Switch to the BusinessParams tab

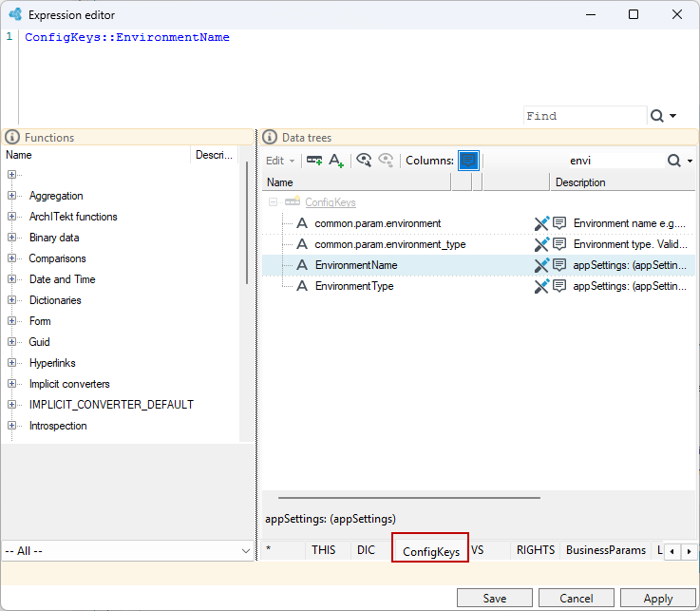tap(606, 550)
